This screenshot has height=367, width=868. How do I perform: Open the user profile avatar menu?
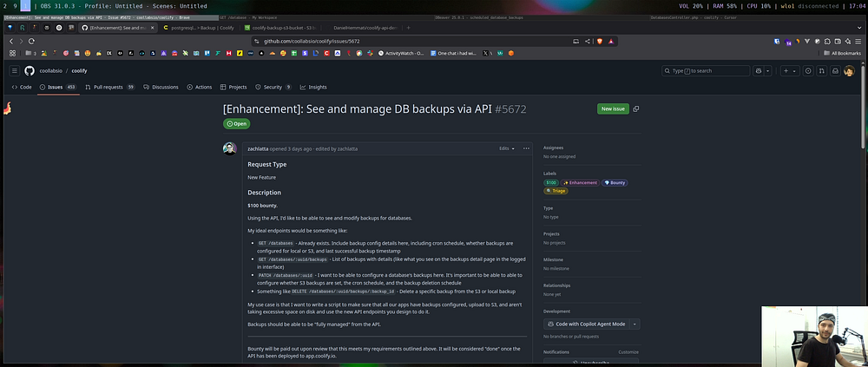coord(849,71)
